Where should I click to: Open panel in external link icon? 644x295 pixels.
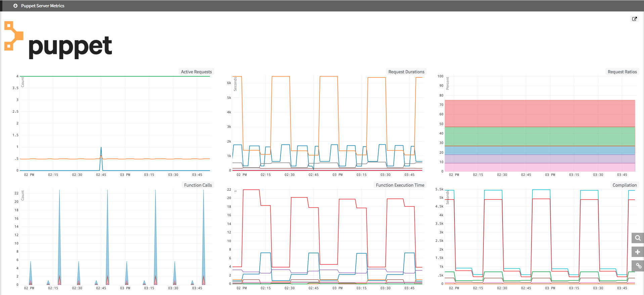pos(634,19)
